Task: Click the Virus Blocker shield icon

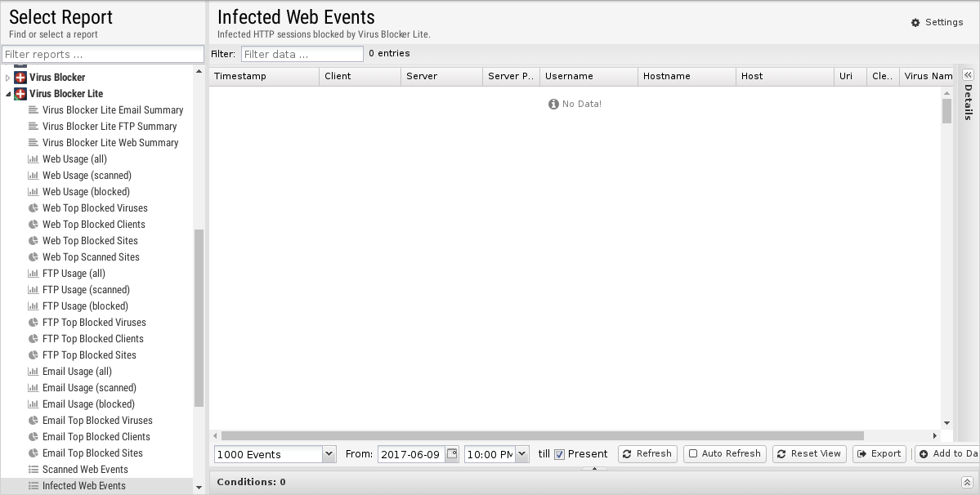Action: [x=20, y=78]
